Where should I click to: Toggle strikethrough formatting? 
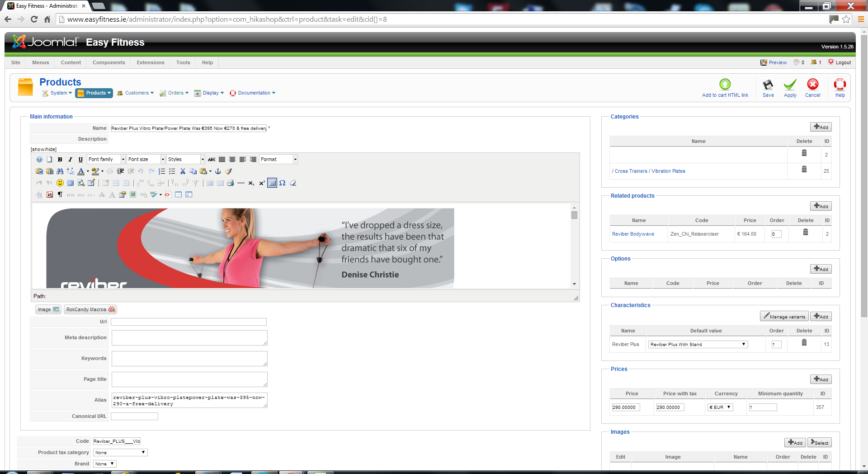tap(212, 159)
